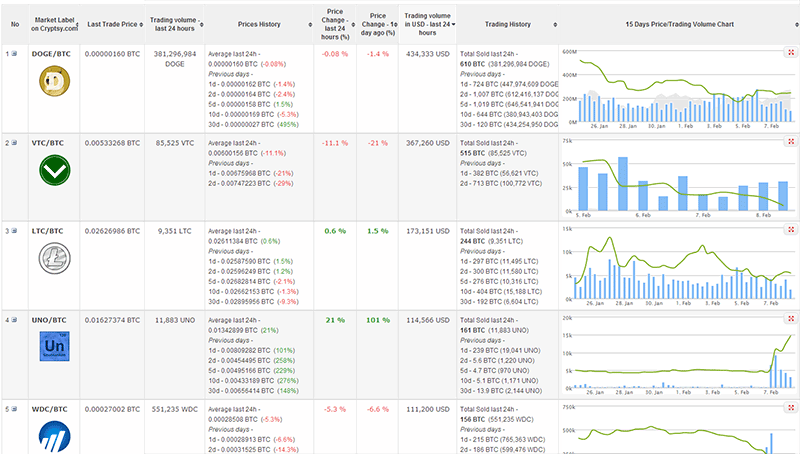
Task: Open the DOGE/BTC market label
Action: [x=51, y=54]
